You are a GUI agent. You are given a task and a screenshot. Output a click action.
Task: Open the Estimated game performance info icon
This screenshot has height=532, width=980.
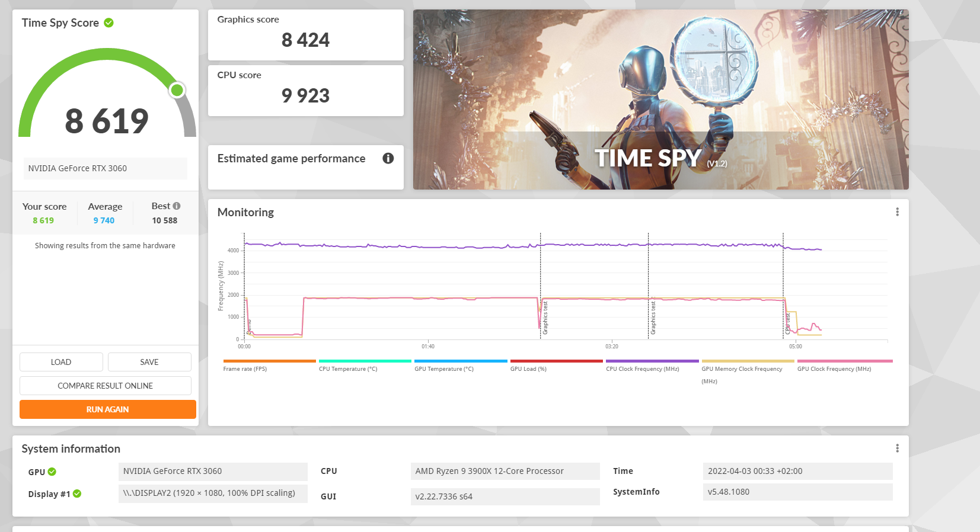pyautogui.click(x=388, y=158)
